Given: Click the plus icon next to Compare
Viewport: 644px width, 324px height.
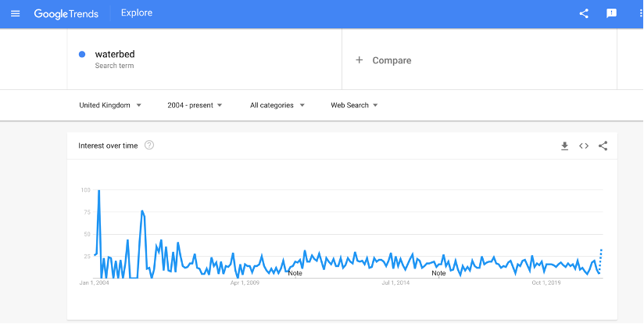Looking at the screenshot, I should (x=360, y=60).
